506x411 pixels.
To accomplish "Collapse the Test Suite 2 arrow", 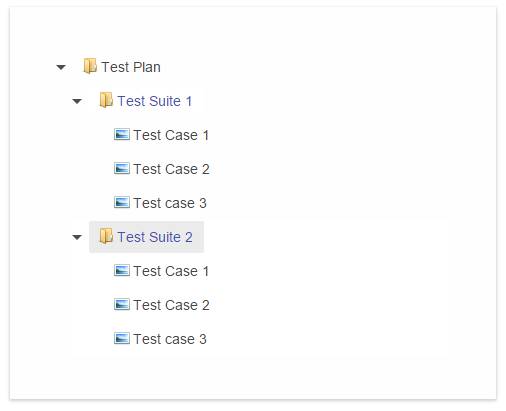I will point(77,237).
